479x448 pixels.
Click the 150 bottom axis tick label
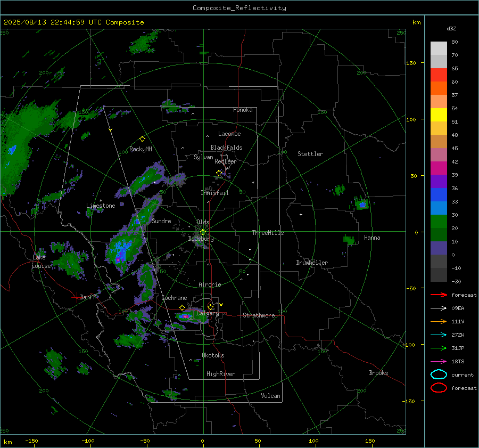coord(370,441)
